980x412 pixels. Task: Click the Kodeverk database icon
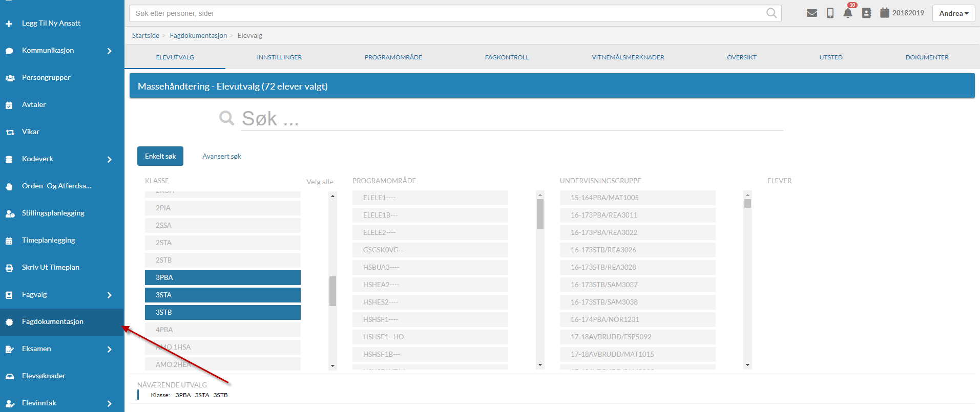[x=9, y=159]
